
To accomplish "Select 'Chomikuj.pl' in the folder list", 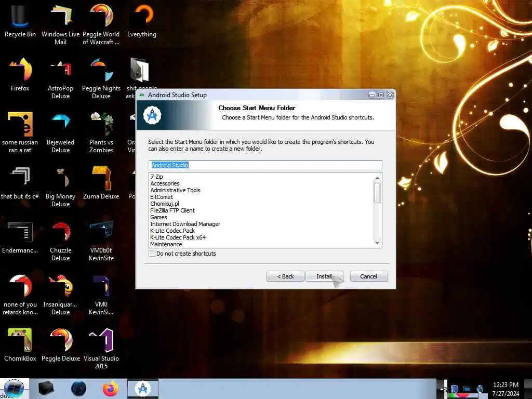I will tap(165, 204).
